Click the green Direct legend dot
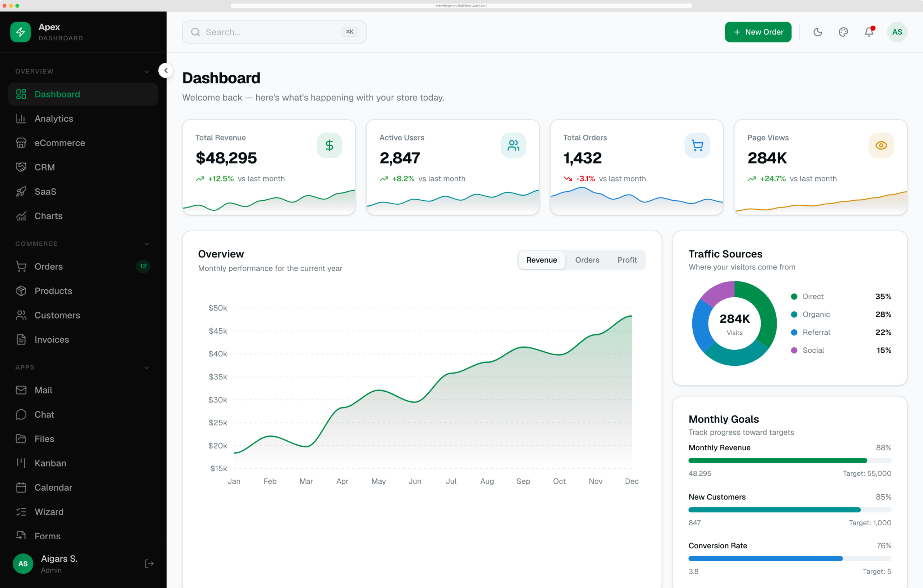 pyautogui.click(x=794, y=297)
